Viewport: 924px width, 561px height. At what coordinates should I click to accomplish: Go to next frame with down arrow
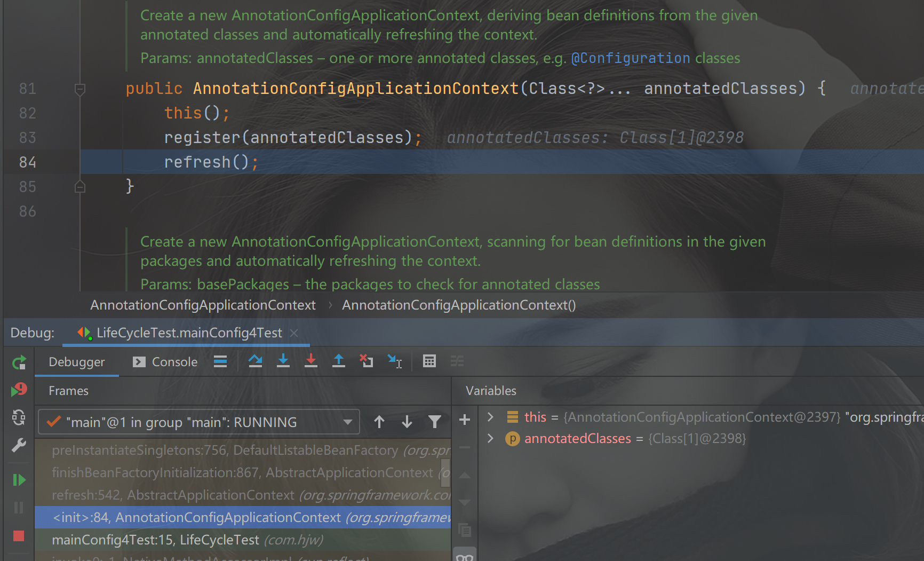pyautogui.click(x=407, y=422)
